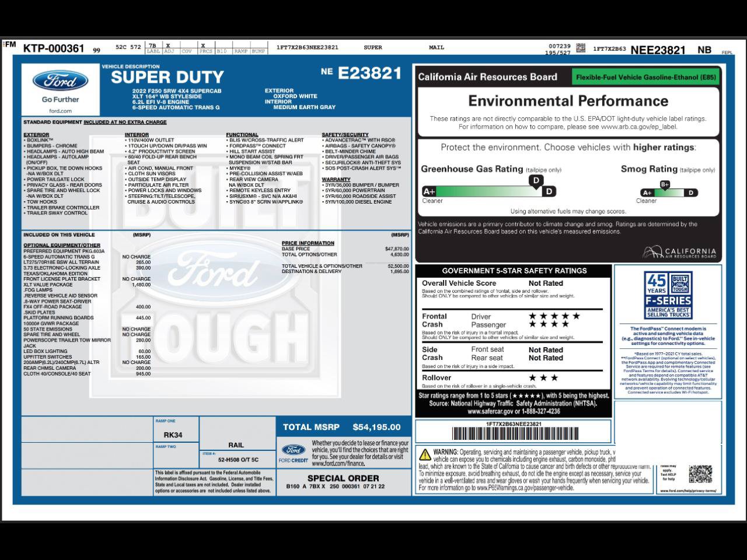The image size is (747, 560).
Task: Click the D marker above the greenhouse gas scale
Action: point(536,181)
